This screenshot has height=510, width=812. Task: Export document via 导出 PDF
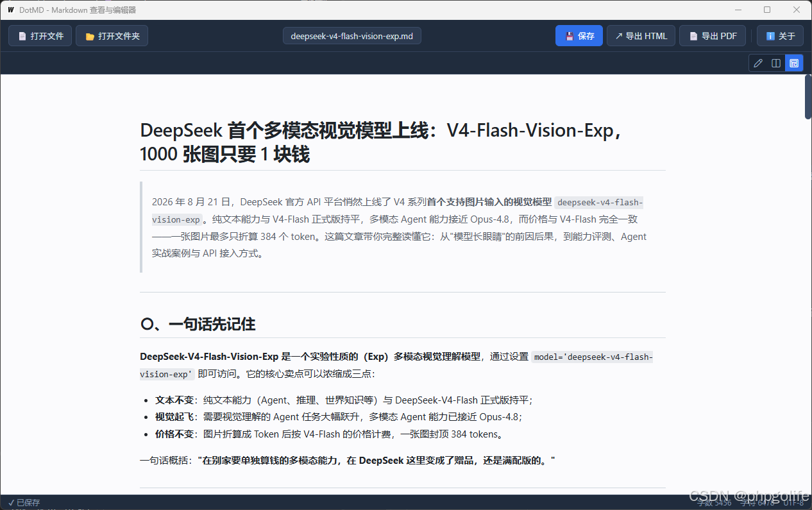tap(713, 36)
